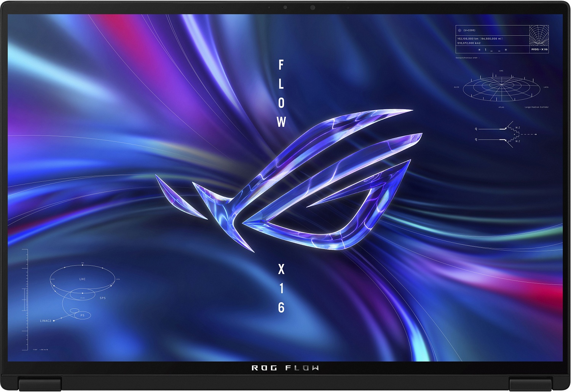Click the CMS marker on the collider diagram
Viewport: 571px width, 392px height.
click(x=501, y=71)
